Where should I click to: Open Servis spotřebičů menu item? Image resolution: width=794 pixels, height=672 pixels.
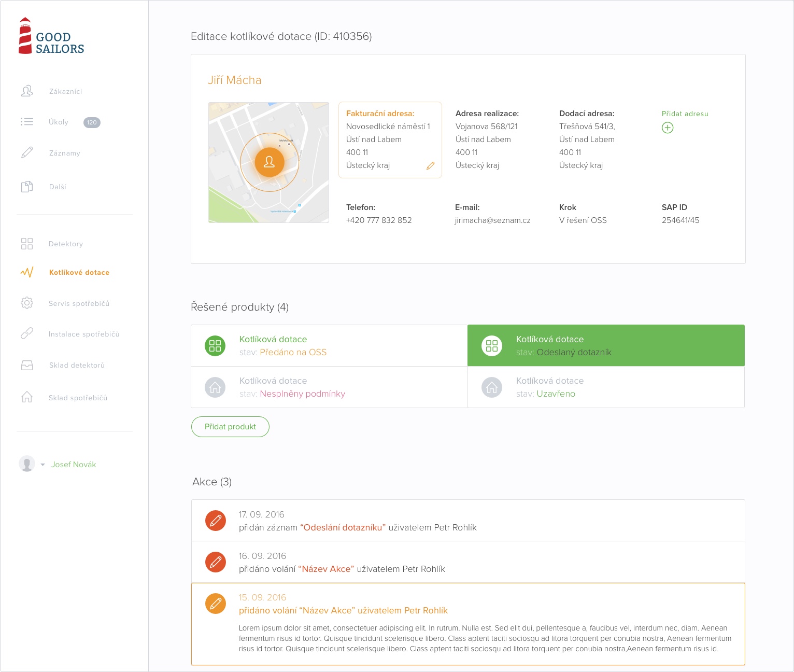79,303
